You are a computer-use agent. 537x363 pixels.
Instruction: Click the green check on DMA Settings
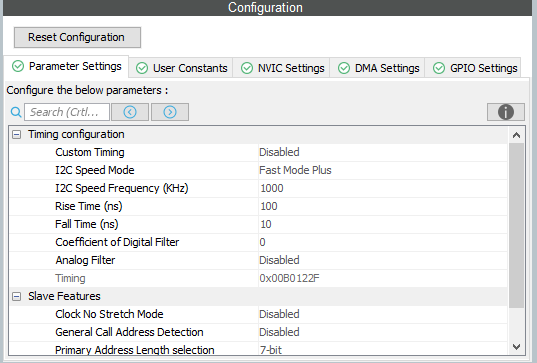point(344,68)
